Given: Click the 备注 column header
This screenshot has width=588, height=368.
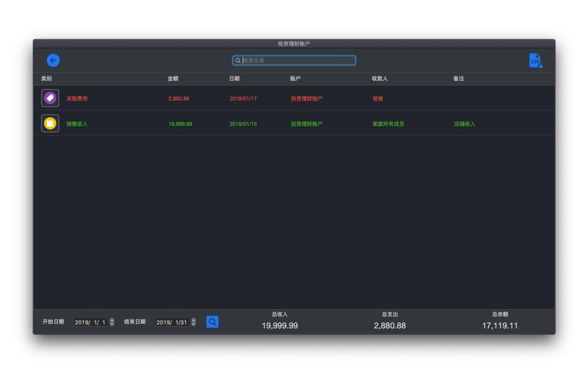Looking at the screenshot, I should [x=459, y=79].
